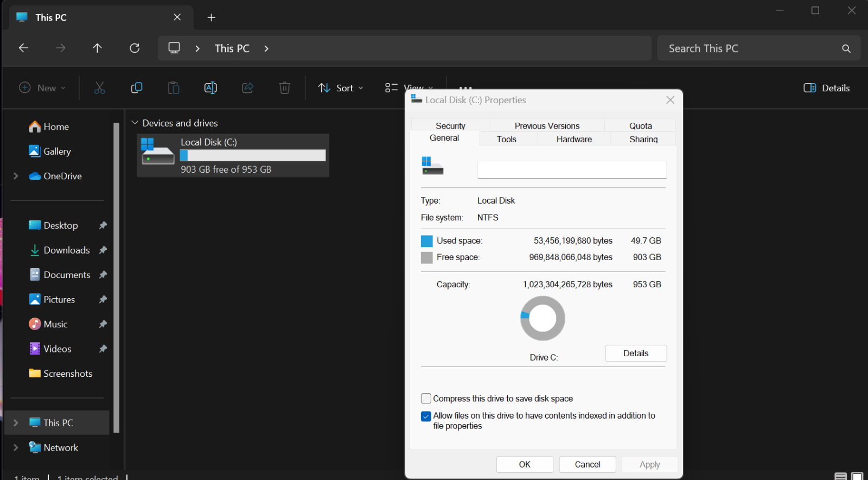The image size is (868, 480).
Task: Click the Rename icon in toolbar
Action: [x=210, y=88]
